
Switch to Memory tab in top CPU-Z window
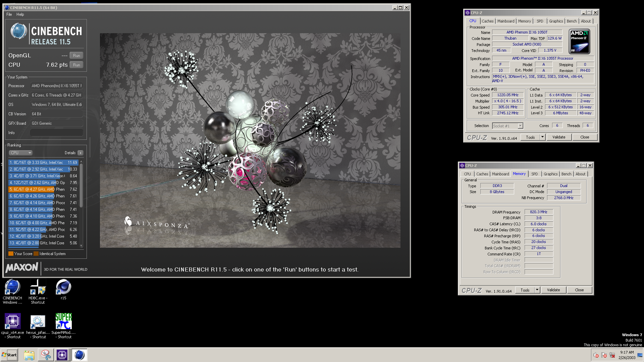click(524, 21)
